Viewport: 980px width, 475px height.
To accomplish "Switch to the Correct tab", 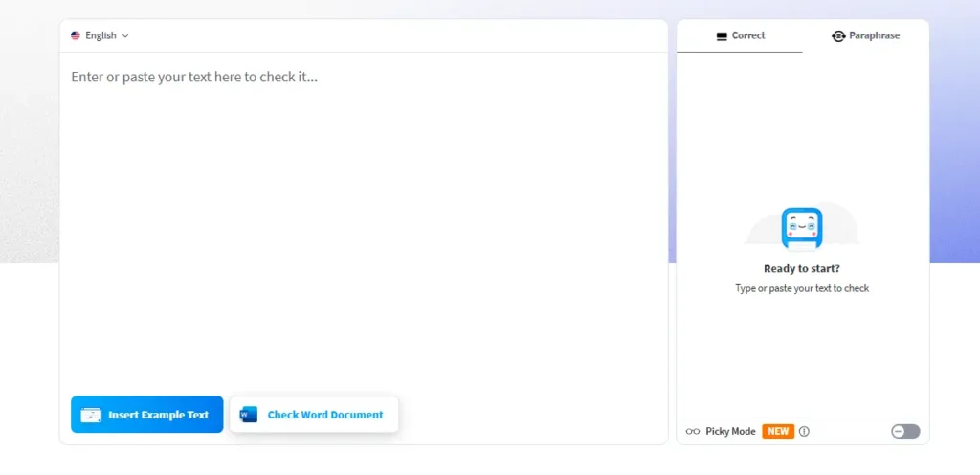I will pos(740,35).
